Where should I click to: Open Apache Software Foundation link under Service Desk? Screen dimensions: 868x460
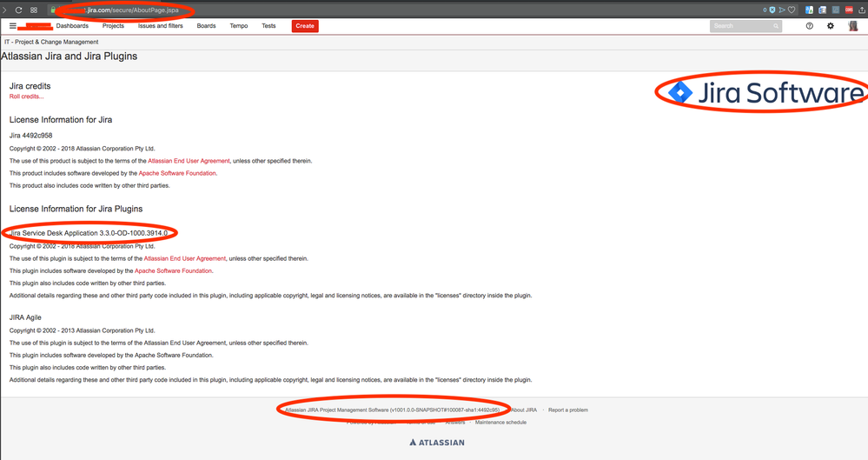(173, 270)
